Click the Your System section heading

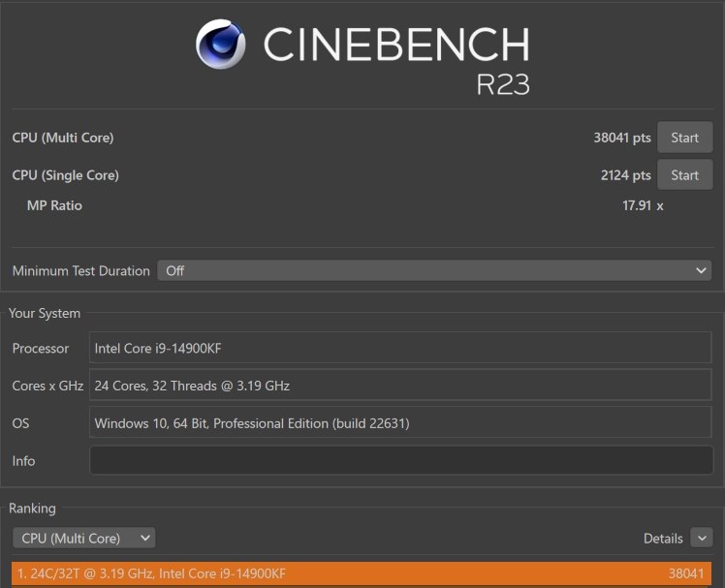click(45, 314)
